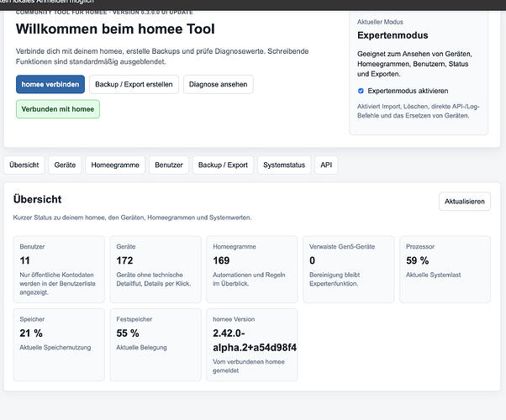Open Backup / Export erstellen

coord(134,85)
